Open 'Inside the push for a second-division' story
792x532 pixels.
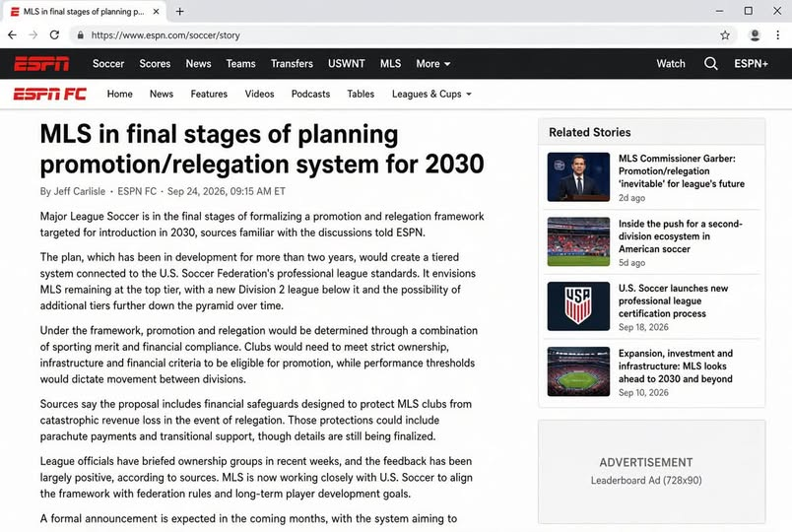click(x=680, y=235)
